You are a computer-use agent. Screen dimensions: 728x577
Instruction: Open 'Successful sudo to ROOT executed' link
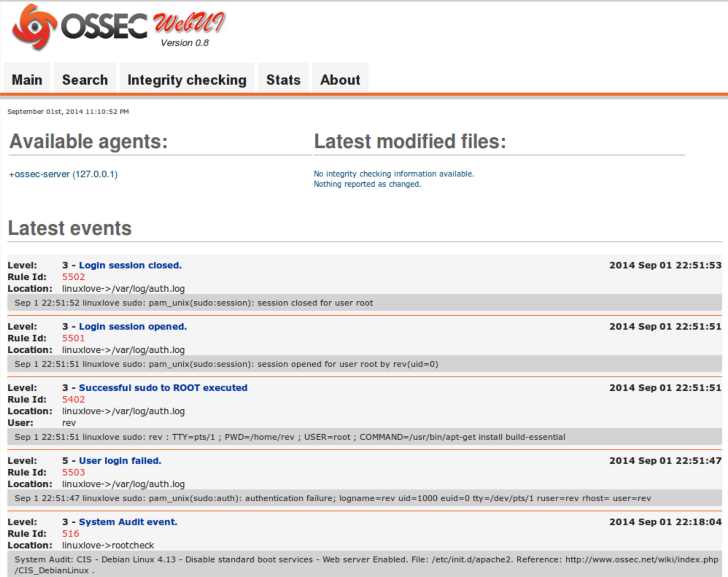(x=163, y=388)
